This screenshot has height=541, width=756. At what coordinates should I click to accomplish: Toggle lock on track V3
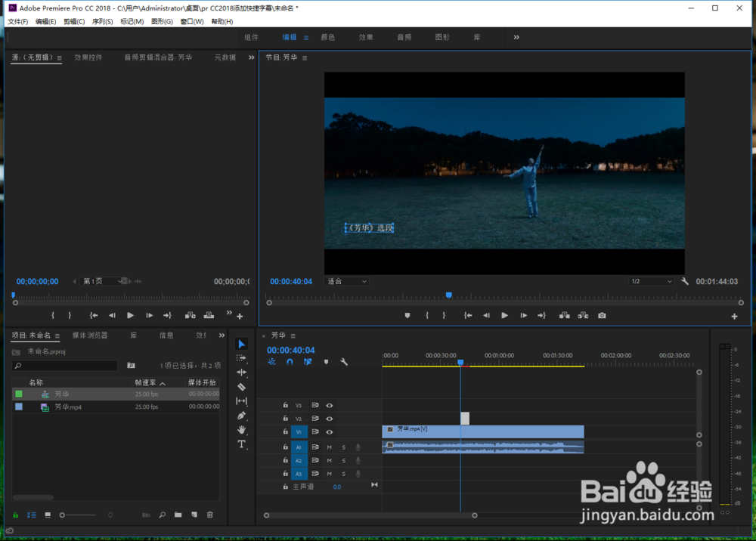(286, 405)
